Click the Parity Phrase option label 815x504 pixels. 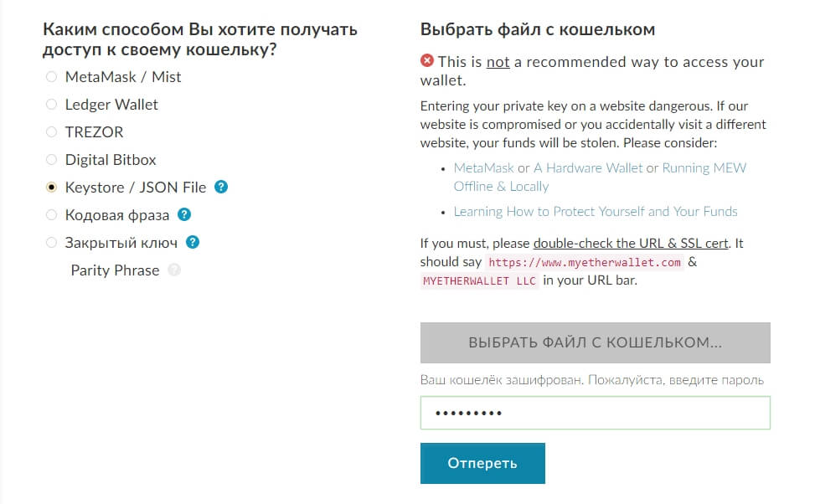click(115, 270)
